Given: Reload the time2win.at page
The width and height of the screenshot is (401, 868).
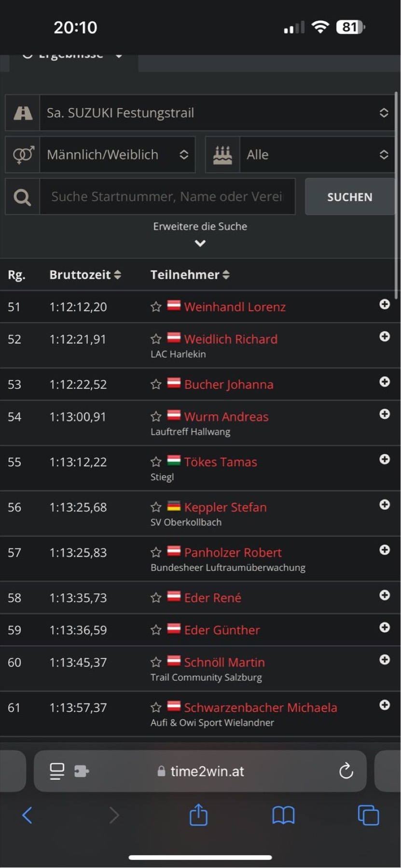Looking at the screenshot, I should [x=346, y=771].
